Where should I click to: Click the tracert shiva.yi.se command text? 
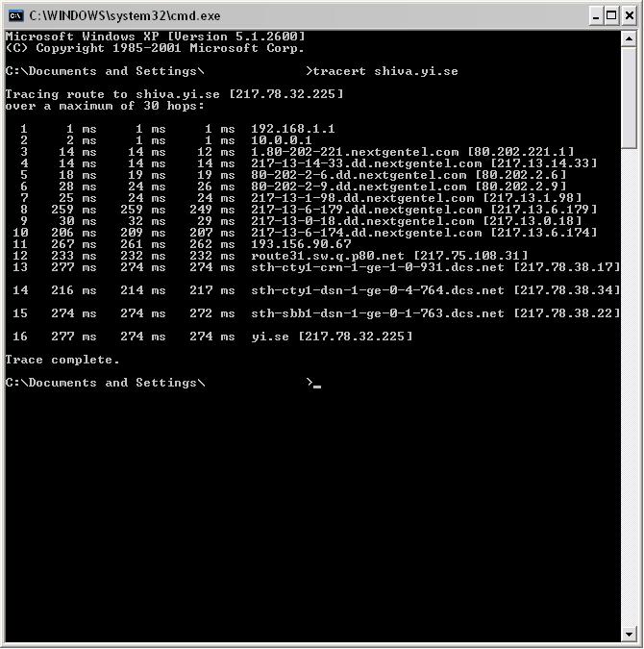(385, 71)
